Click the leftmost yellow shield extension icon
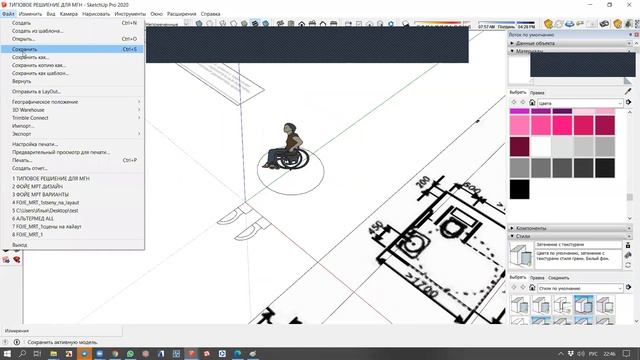This screenshot has width=640, height=360. 548,24
